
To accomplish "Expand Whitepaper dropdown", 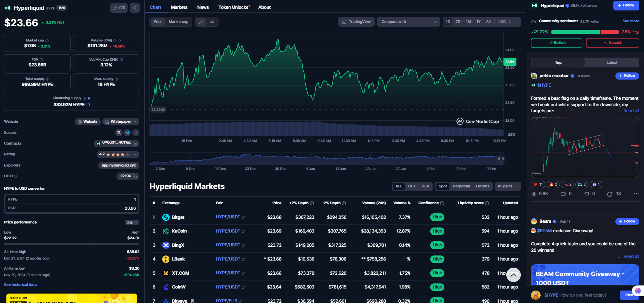I will tap(121, 122).
